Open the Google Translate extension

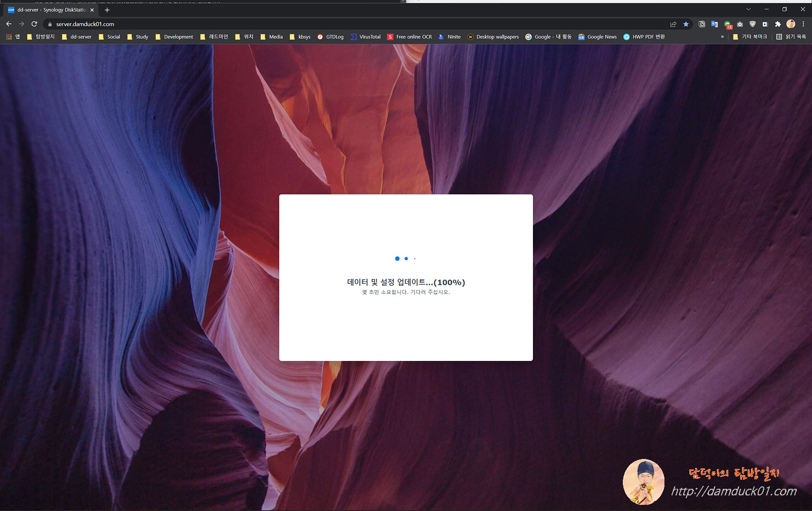715,24
